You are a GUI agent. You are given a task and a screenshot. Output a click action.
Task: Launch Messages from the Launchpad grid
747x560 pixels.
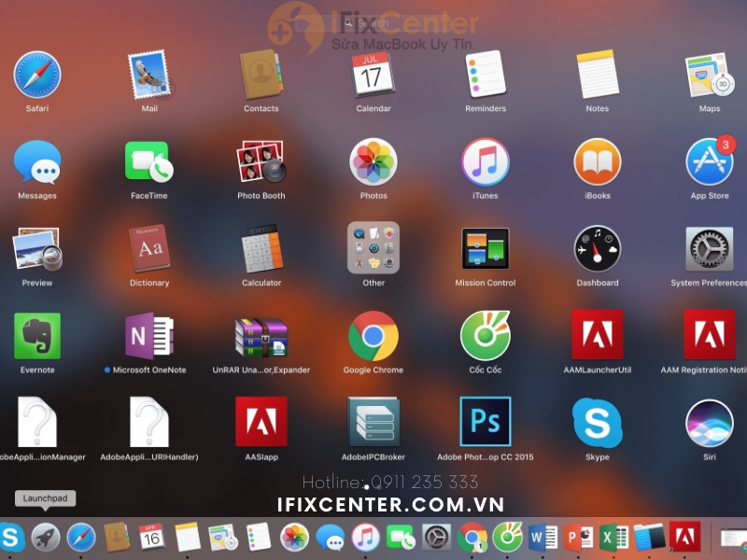coord(37,162)
